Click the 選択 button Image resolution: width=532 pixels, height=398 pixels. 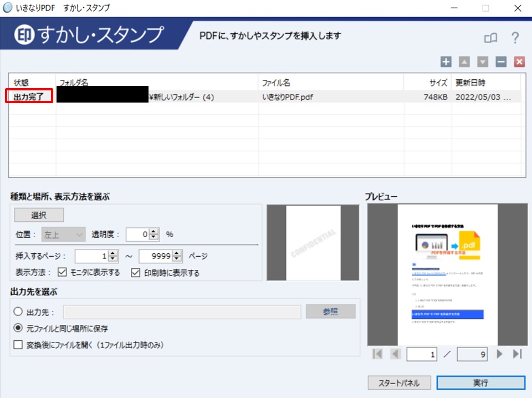coord(39,215)
